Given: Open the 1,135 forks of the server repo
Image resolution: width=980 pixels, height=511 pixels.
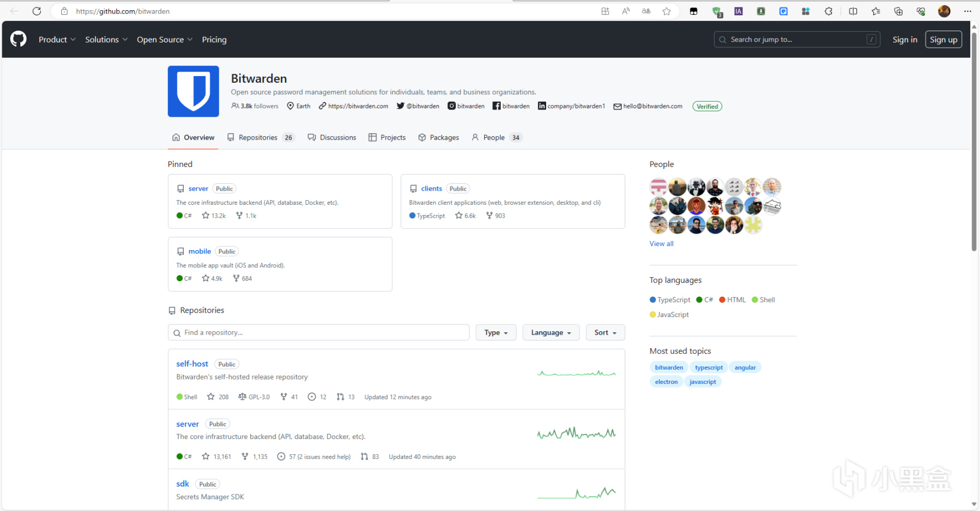Looking at the screenshot, I should pyautogui.click(x=255, y=457).
